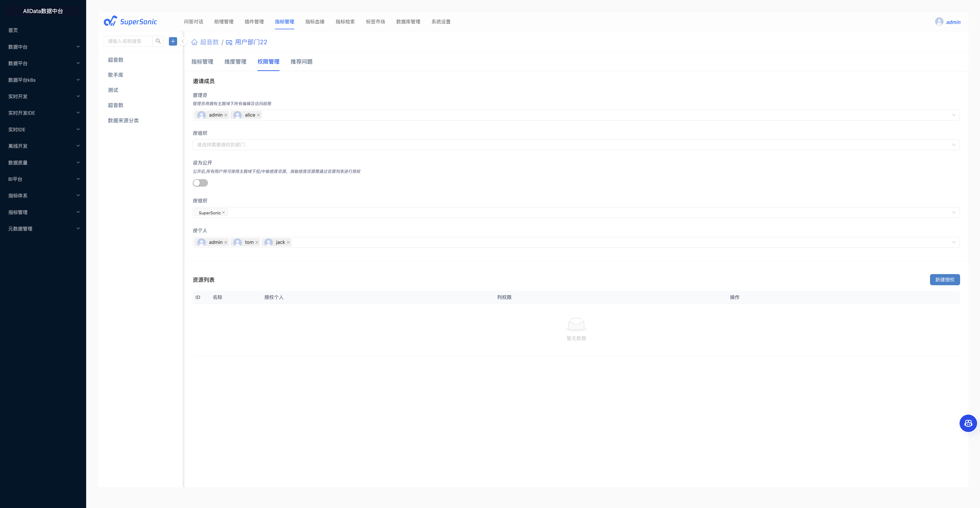Expand 实时开发 sidebar menu
Screen dimensions: 980x508
point(43,97)
